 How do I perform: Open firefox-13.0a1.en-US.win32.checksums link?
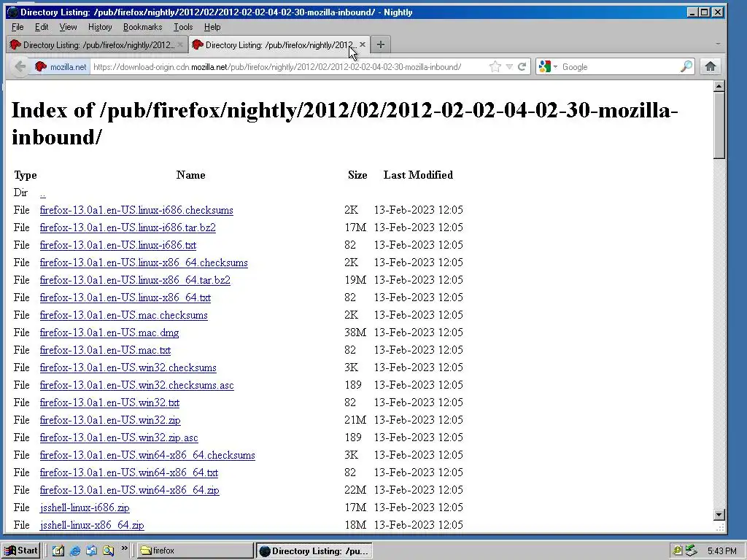tap(128, 367)
